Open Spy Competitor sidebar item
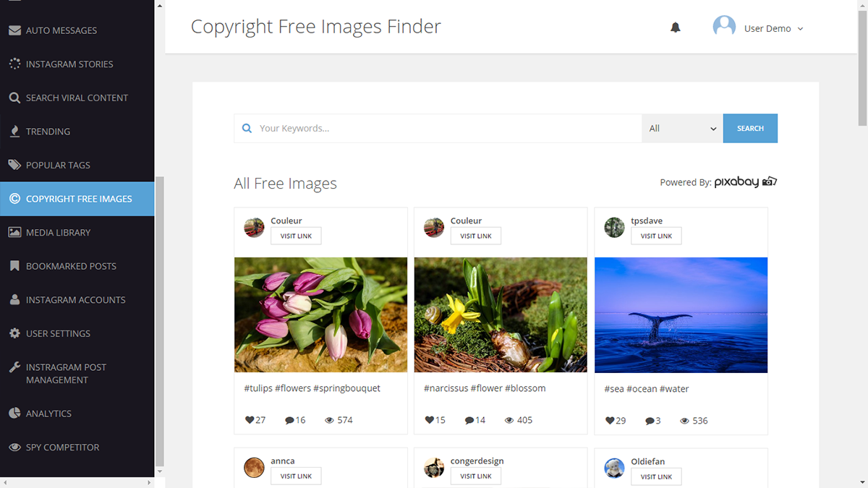Screen dimensions: 868x488 62,447
